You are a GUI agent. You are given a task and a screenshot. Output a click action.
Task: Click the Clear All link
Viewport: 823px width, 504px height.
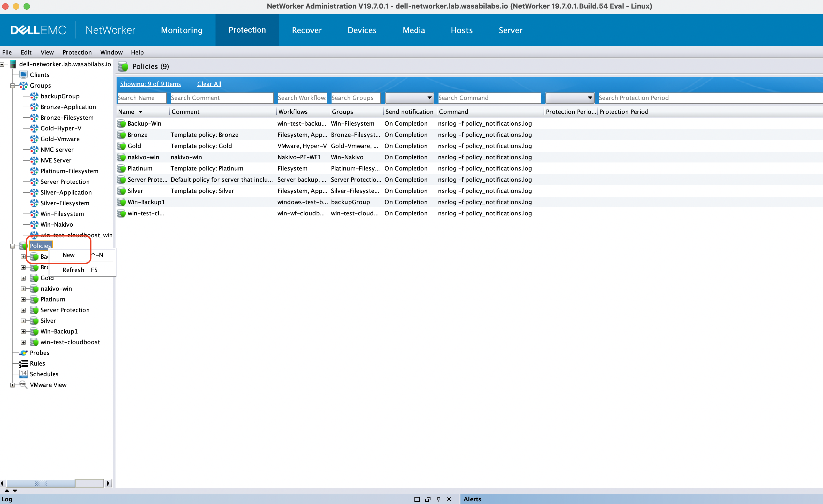pos(209,84)
